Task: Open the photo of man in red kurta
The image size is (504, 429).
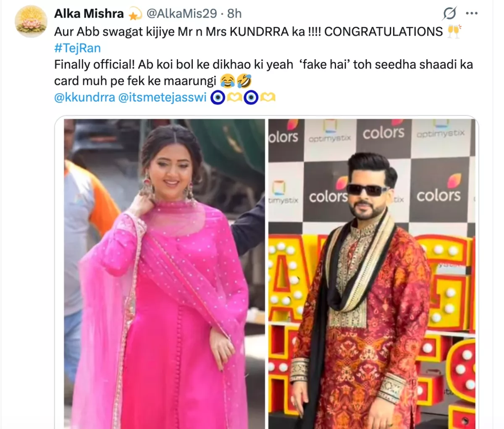Action: pyautogui.click(x=372, y=274)
